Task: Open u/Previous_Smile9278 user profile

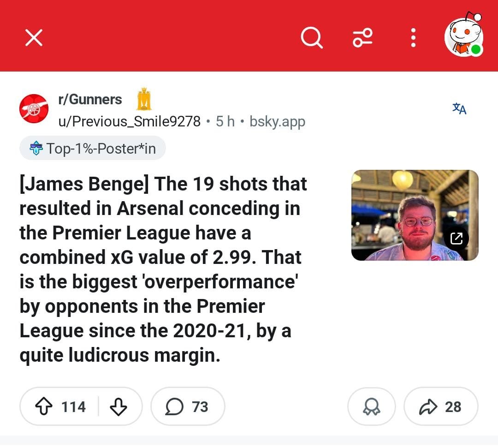Action: [x=129, y=121]
